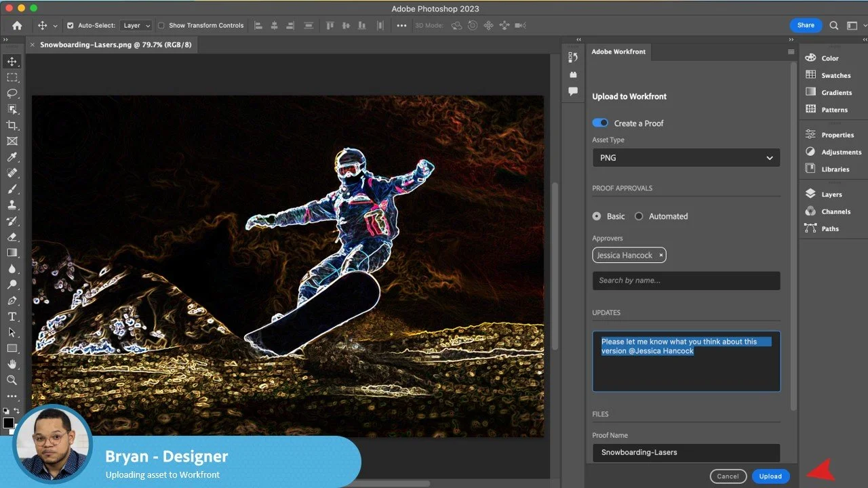This screenshot has width=868, height=488.
Task: Click the Home icon in options bar
Action: [x=17, y=26]
